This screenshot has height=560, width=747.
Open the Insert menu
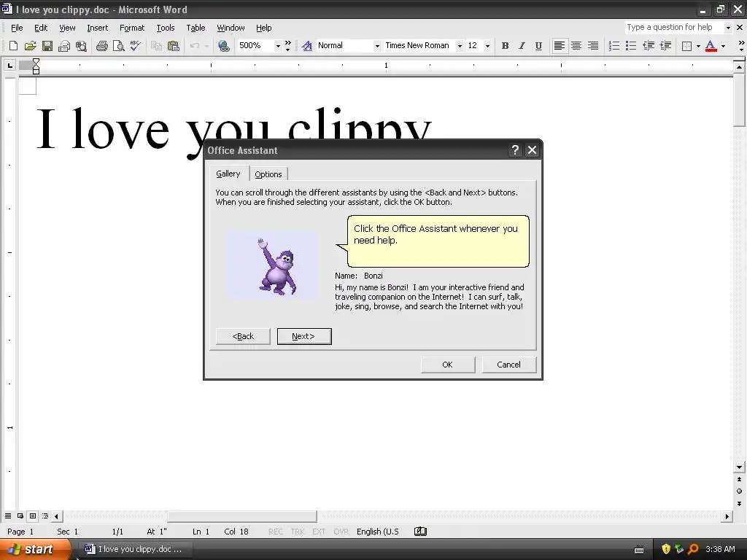coord(97,28)
